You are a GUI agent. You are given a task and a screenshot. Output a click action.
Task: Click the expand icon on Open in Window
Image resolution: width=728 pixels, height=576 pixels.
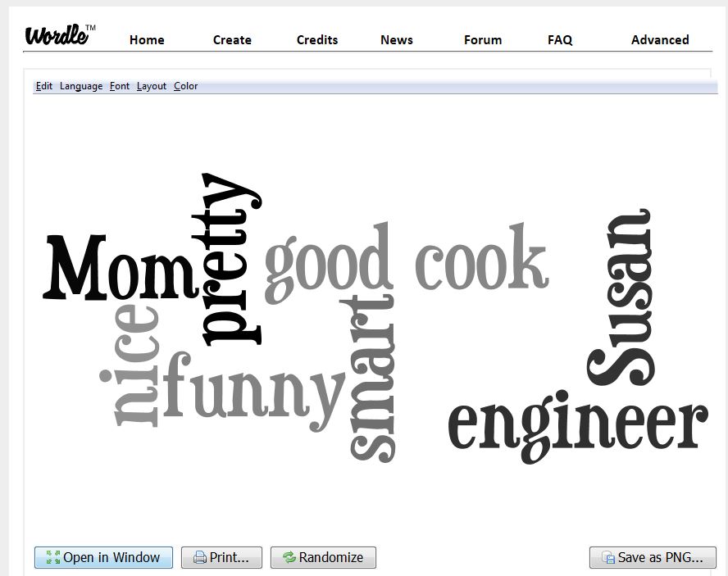pyautogui.click(x=53, y=558)
